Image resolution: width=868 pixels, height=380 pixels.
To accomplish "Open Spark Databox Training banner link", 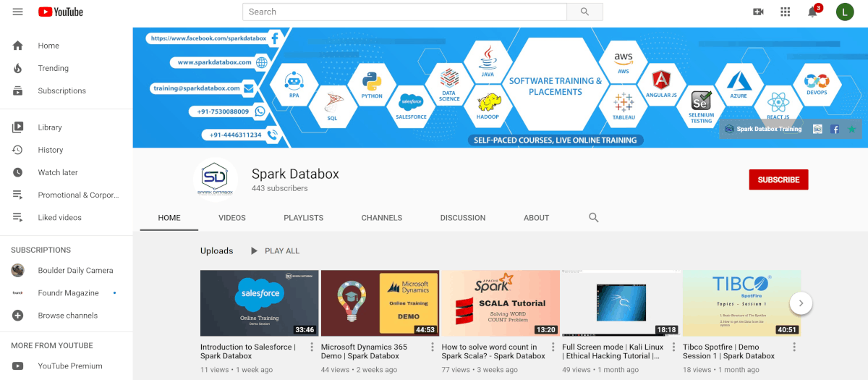I will [x=763, y=129].
